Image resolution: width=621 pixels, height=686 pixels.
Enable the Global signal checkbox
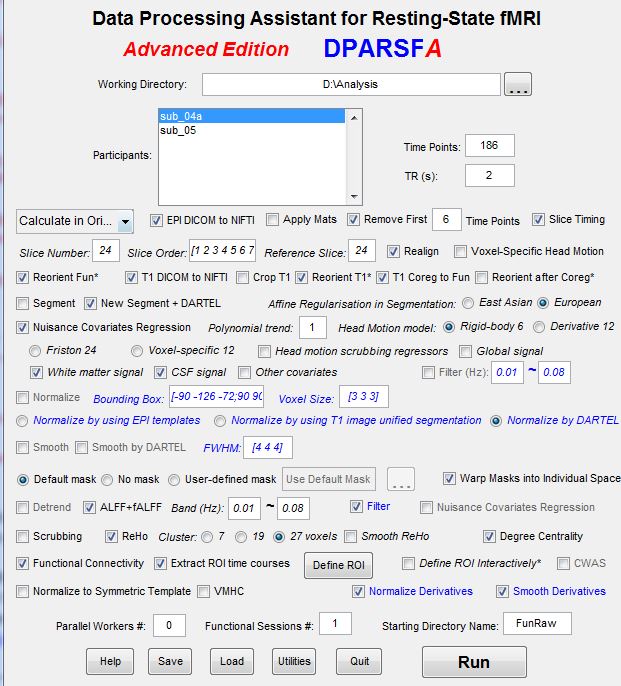pos(465,351)
